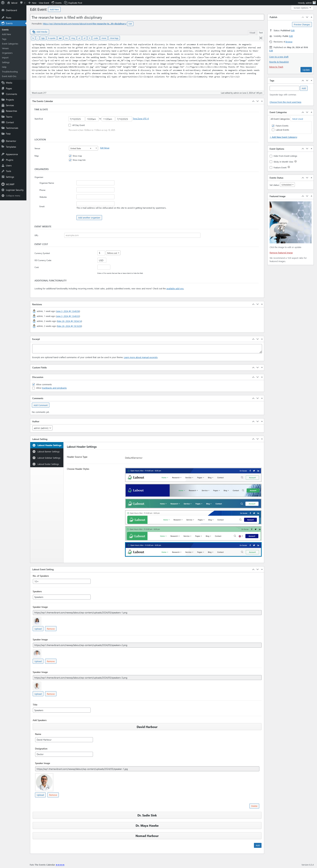Viewport: 317px width, 868px height.
Task: Switch to Most Used categories tab
Action: point(298,119)
